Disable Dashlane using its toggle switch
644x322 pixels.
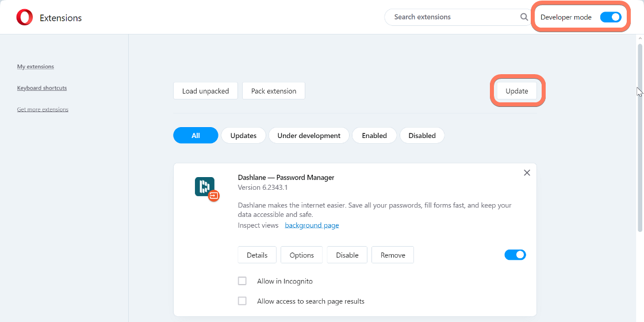(x=515, y=255)
